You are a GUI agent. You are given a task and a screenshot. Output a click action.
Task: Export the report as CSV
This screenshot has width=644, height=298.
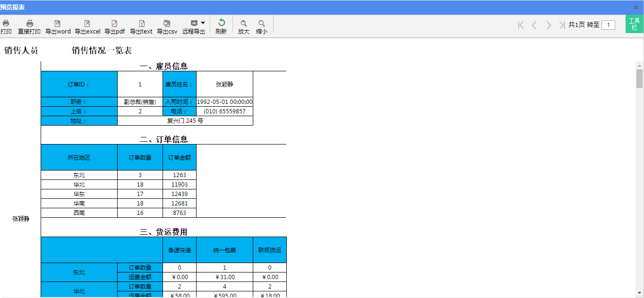click(167, 26)
